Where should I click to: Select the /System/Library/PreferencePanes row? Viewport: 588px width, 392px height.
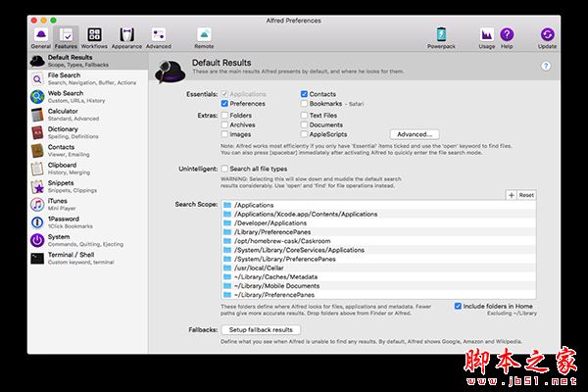click(378, 259)
